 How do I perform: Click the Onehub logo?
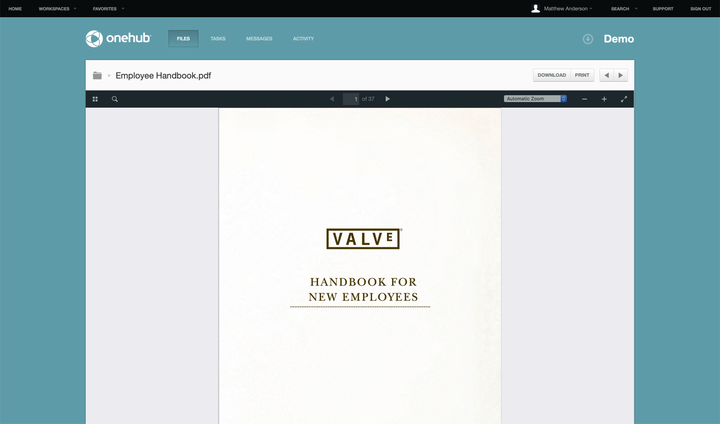click(118, 39)
